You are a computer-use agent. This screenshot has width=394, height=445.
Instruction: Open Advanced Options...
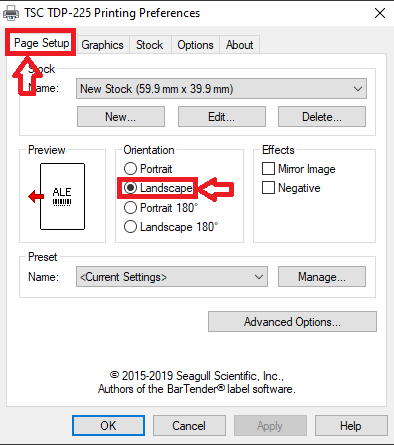(292, 322)
